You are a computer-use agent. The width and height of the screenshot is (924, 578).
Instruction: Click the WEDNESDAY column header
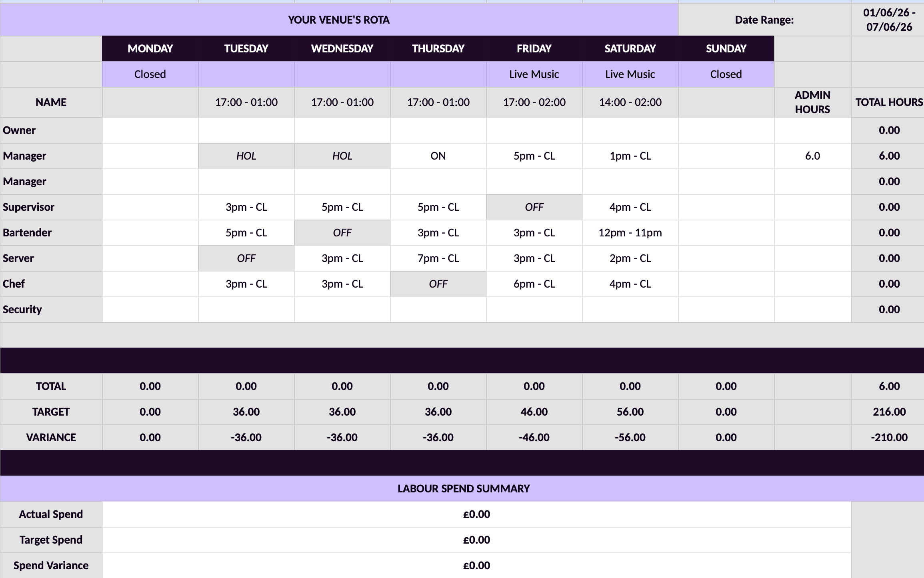(x=342, y=49)
